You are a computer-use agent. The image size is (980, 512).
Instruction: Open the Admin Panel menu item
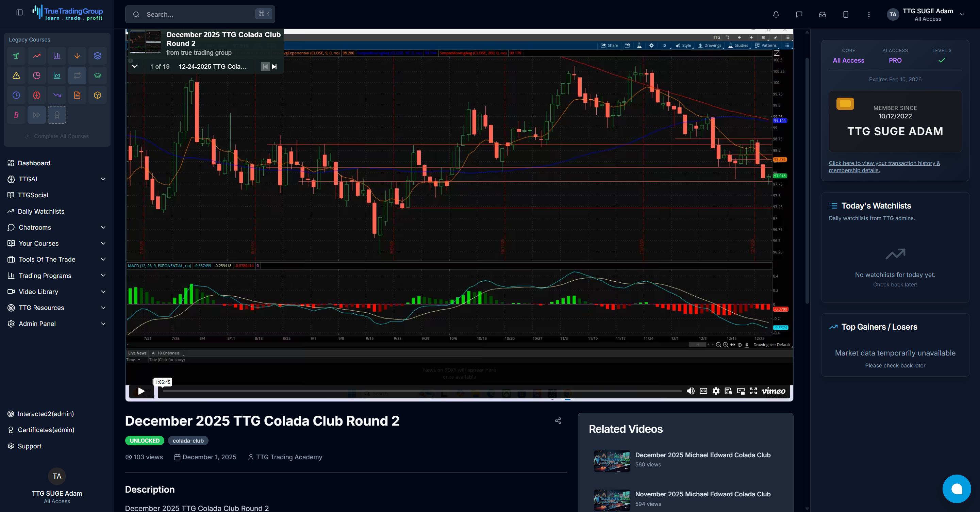pyautogui.click(x=37, y=324)
